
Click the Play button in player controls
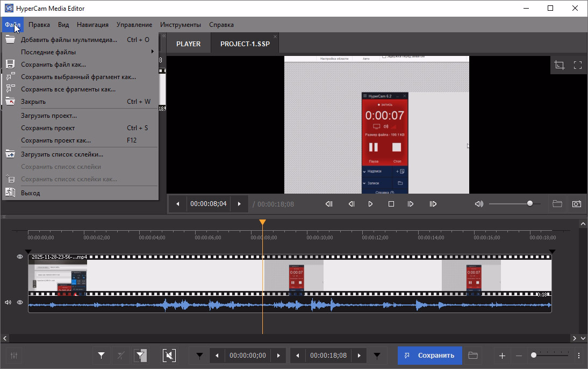pos(370,204)
